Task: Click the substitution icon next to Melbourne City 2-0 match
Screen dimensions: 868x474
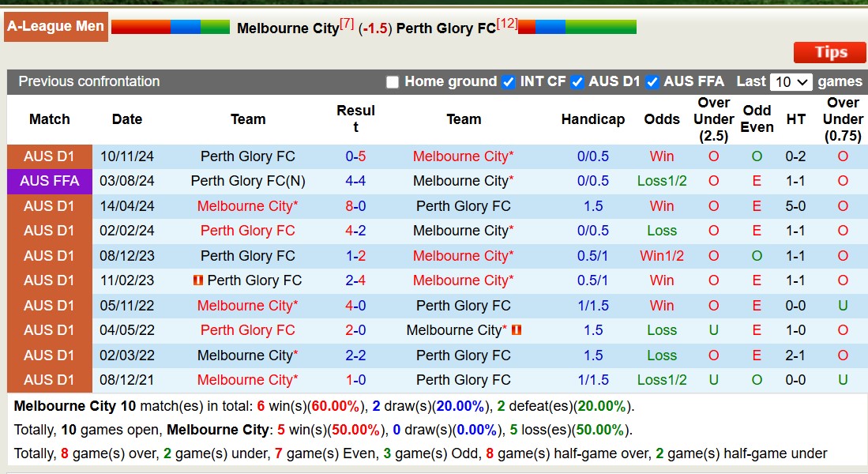Action: coord(516,330)
